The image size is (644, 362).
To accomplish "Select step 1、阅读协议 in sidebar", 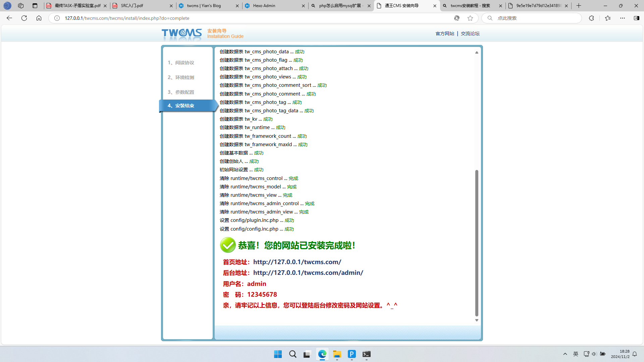I will 181,63.
